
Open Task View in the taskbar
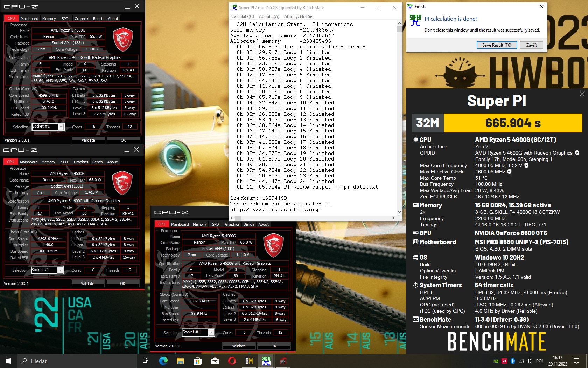tap(146, 361)
